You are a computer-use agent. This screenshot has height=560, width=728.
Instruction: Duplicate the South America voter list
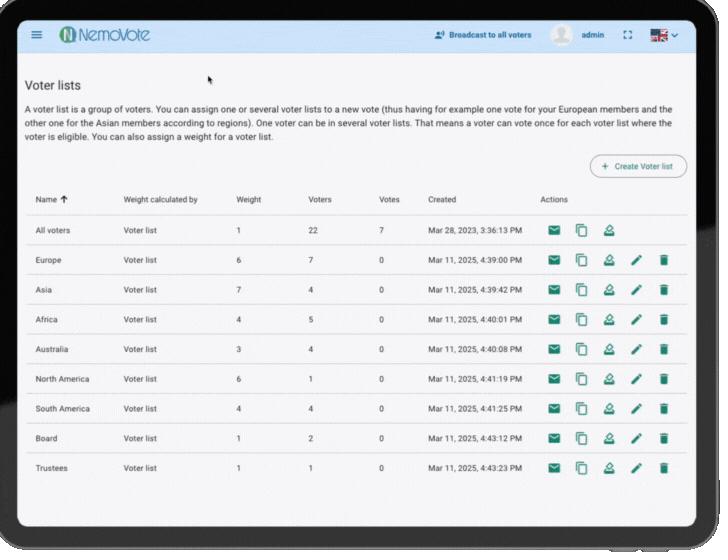(x=581, y=409)
